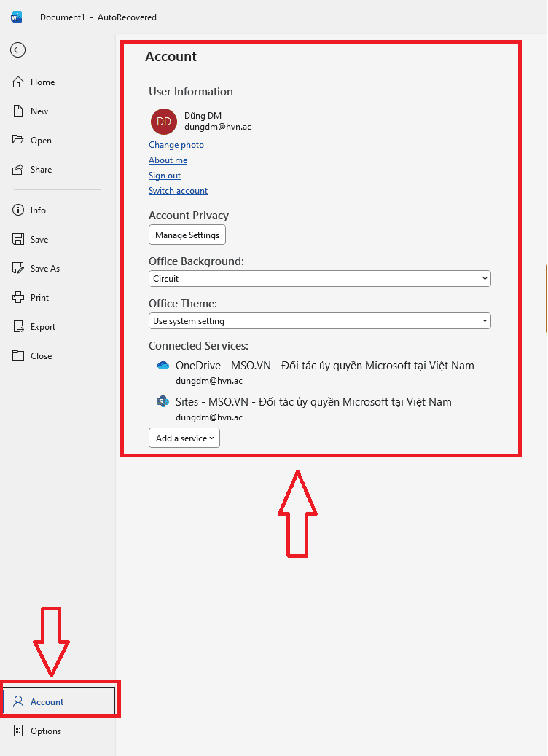The image size is (548, 756).
Task: Open the Add a service dropdown
Action: (x=184, y=438)
